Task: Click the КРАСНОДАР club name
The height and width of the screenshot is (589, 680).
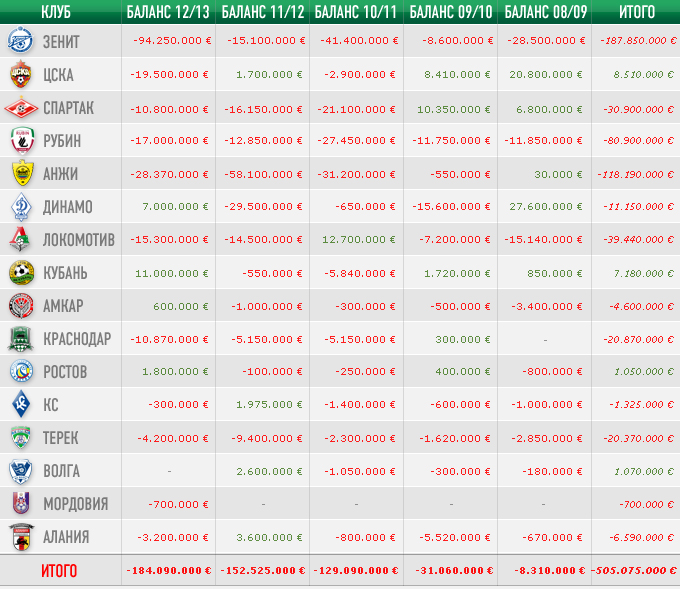Action: pos(77,339)
